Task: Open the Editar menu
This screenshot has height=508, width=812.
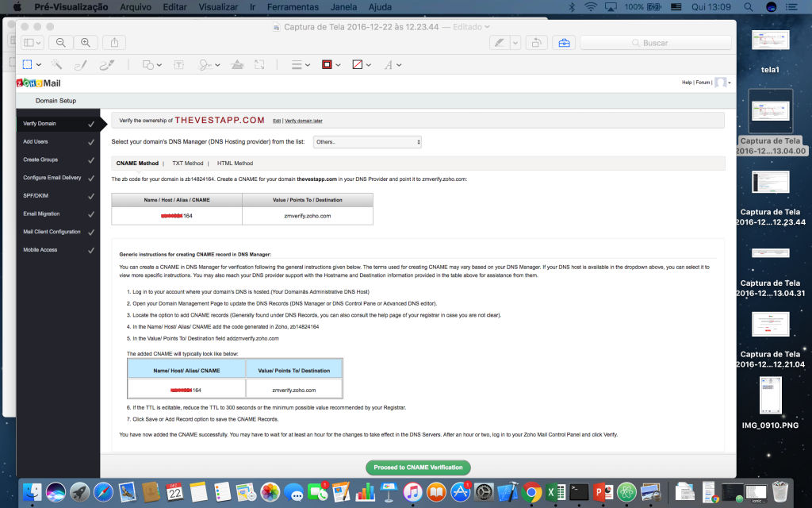Action: 174,6
